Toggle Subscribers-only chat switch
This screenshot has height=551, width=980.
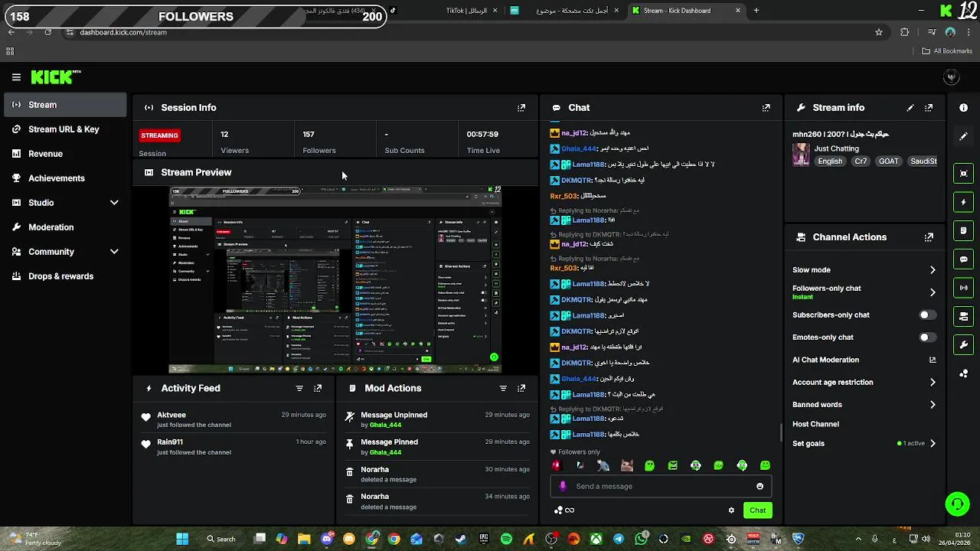(x=927, y=315)
